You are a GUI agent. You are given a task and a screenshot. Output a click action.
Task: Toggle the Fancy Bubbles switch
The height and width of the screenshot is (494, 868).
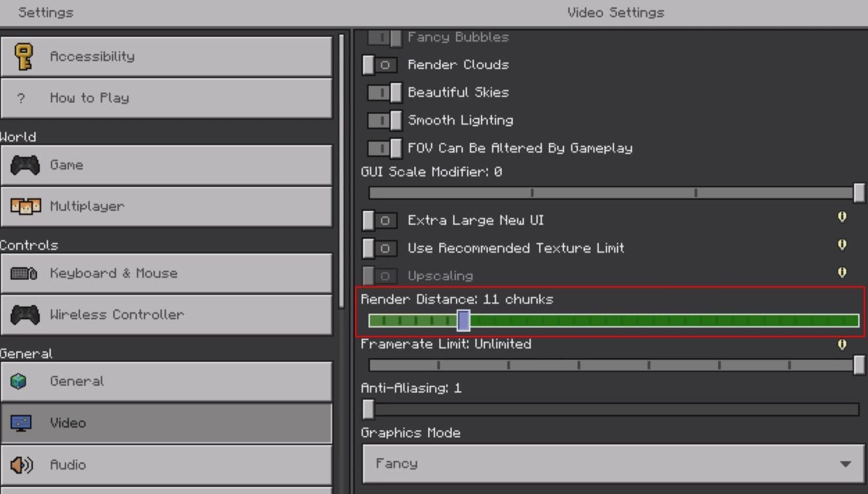(x=384, y=38)
